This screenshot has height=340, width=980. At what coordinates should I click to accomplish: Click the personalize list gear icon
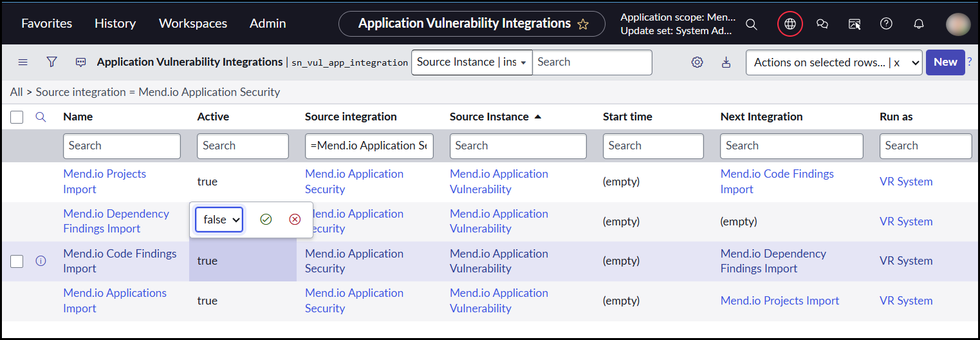tap(697, 62)
